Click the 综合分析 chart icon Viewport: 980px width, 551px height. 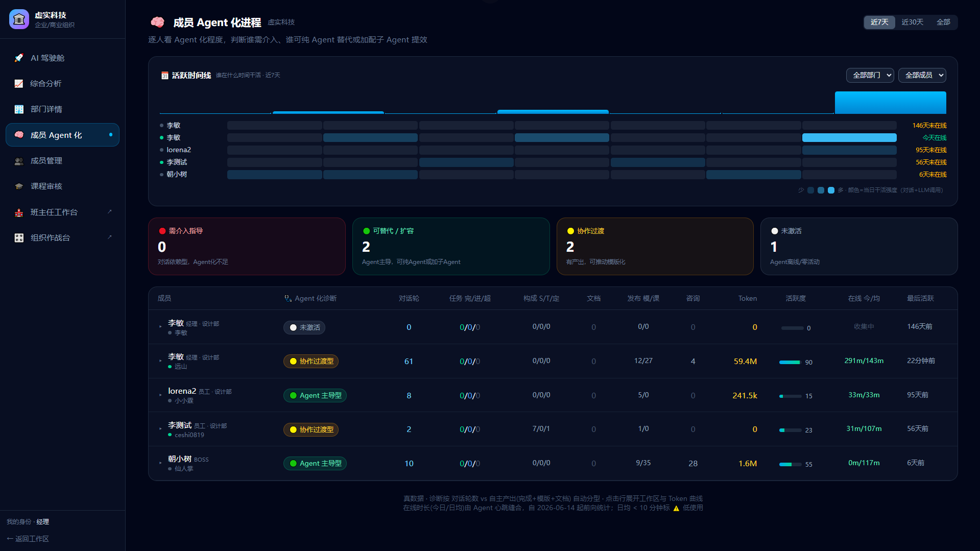19,83
